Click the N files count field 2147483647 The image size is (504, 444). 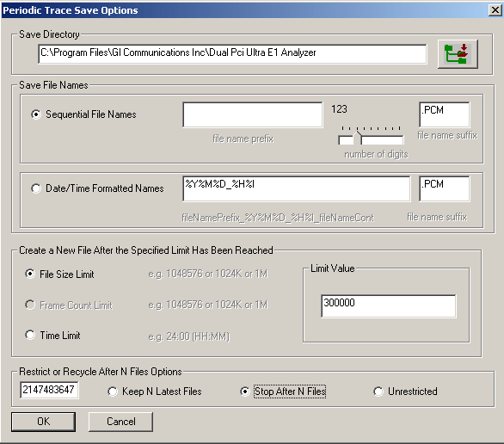click(x=49, y=390)
